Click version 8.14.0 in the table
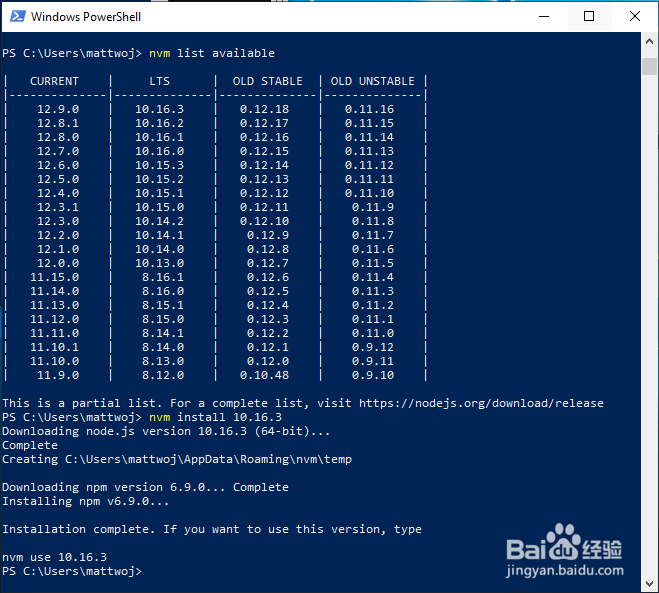This screenshot has height=593, width=659. pos(163,347)
